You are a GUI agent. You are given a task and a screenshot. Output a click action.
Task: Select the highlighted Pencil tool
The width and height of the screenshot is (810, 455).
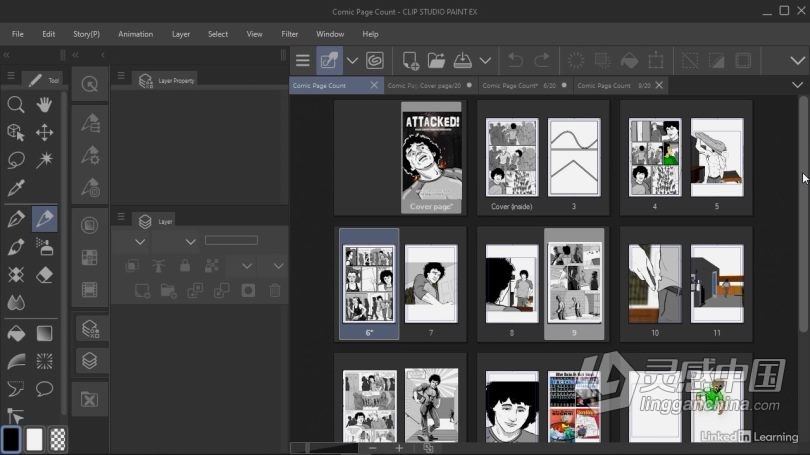(44, 219)
